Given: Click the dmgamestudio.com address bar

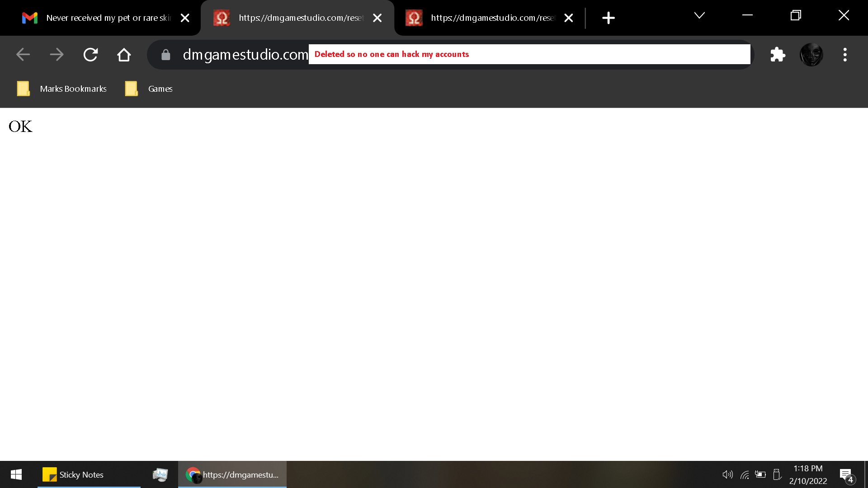Looking at the screenshot, I should (450, 55).
